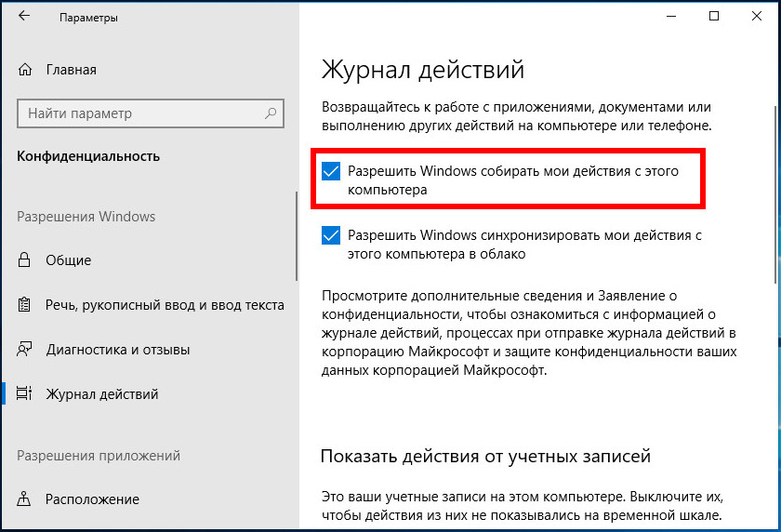
Task: Click the main content vertical scrollbar
Action: [x=776, y=194]
